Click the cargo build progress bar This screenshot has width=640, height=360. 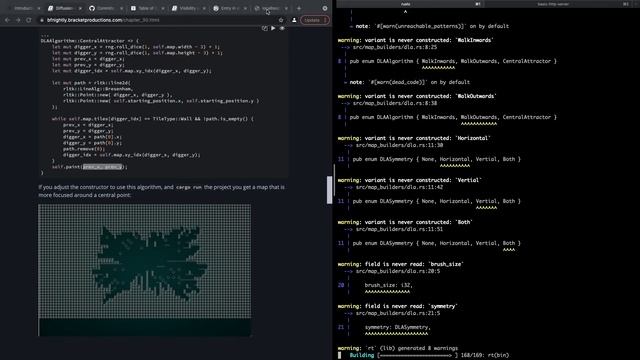[x=418, y=356]
